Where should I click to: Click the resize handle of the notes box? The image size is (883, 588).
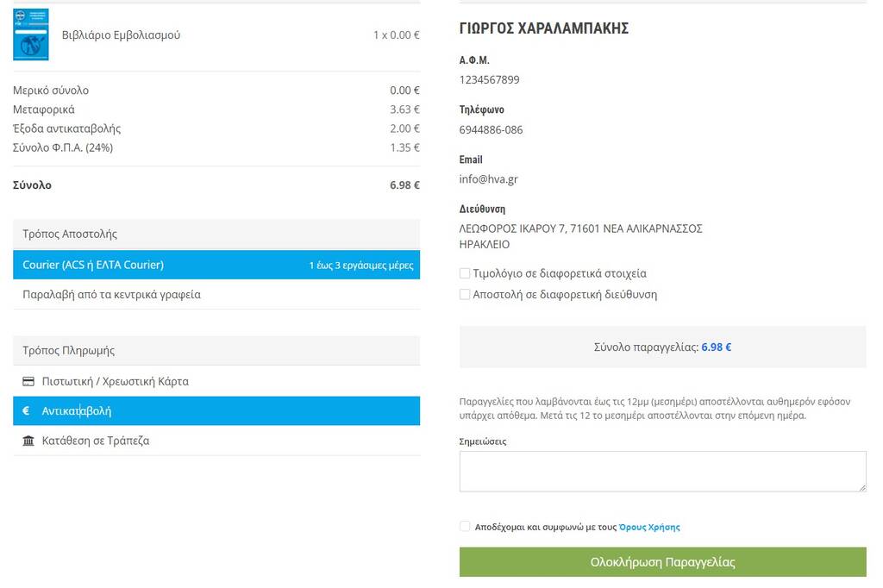coord(861,487)
